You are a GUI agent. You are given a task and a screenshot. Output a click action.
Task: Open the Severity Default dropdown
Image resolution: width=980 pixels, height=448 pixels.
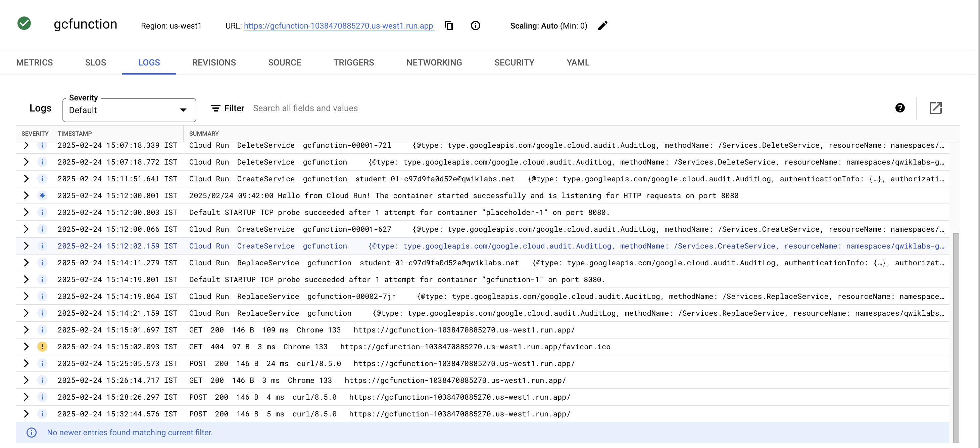[x=129, y=110]
